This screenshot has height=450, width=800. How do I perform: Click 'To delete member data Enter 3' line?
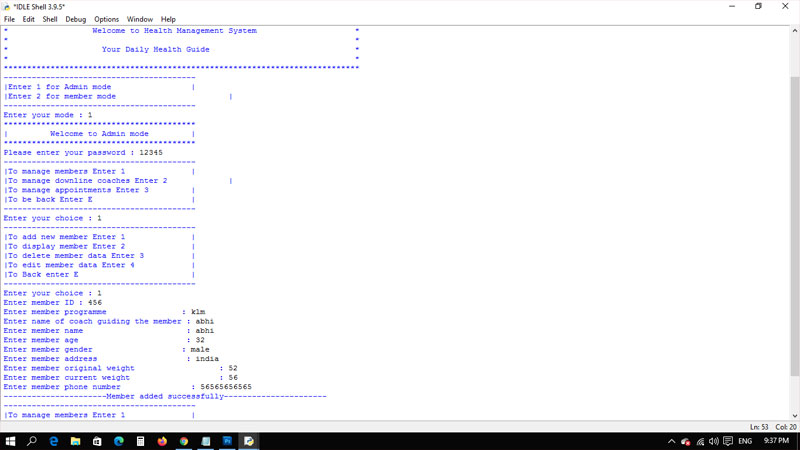[76, 256]
